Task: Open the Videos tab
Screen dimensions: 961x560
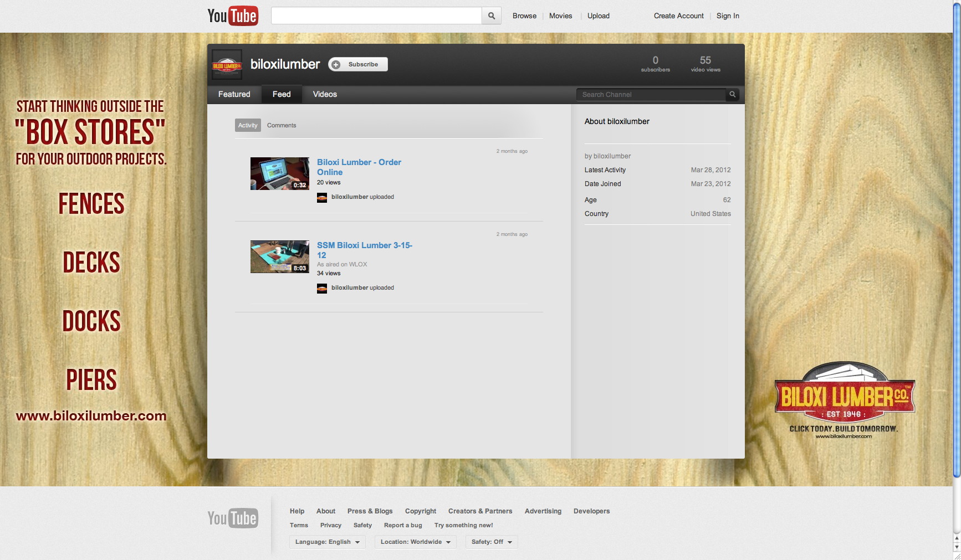Action: point(325,95)
